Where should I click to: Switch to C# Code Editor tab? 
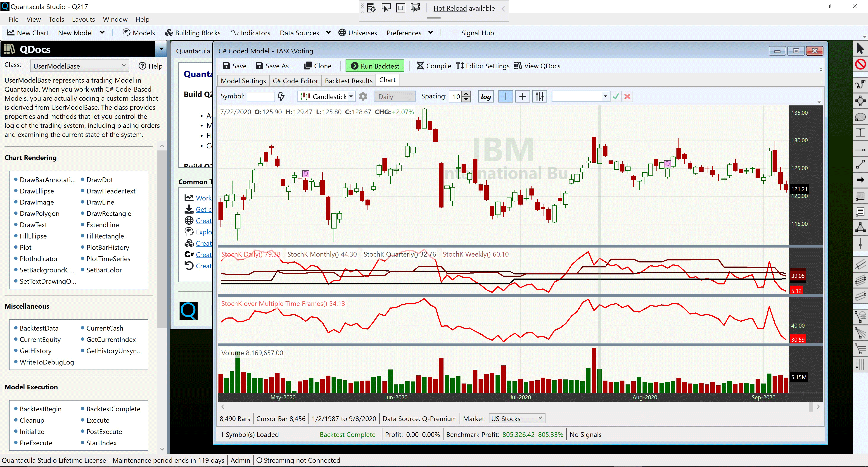pyautogui.click(x=295, y=81)
